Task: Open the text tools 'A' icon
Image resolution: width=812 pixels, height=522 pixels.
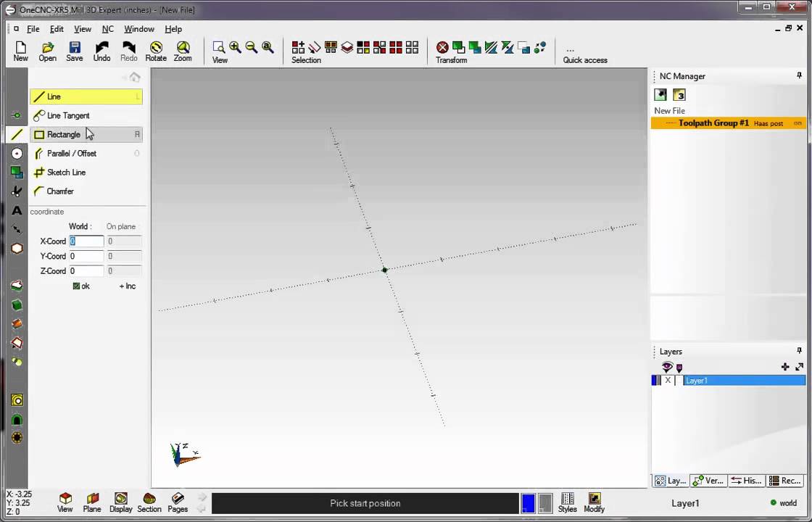Action: (17, 210)
